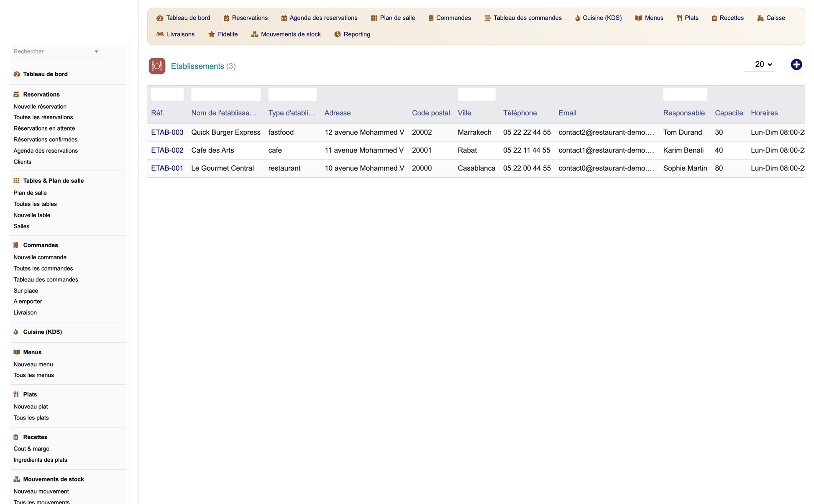The width and height of the screenshot is (814, 504).
Task: Open Tous les menus in sidebar
Action: tap(33, 375)
